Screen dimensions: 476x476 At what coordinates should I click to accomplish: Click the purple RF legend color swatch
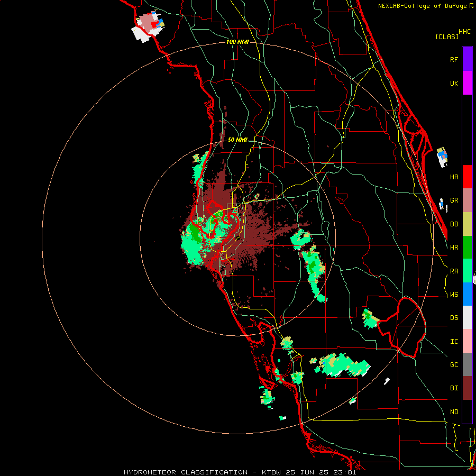467,59
